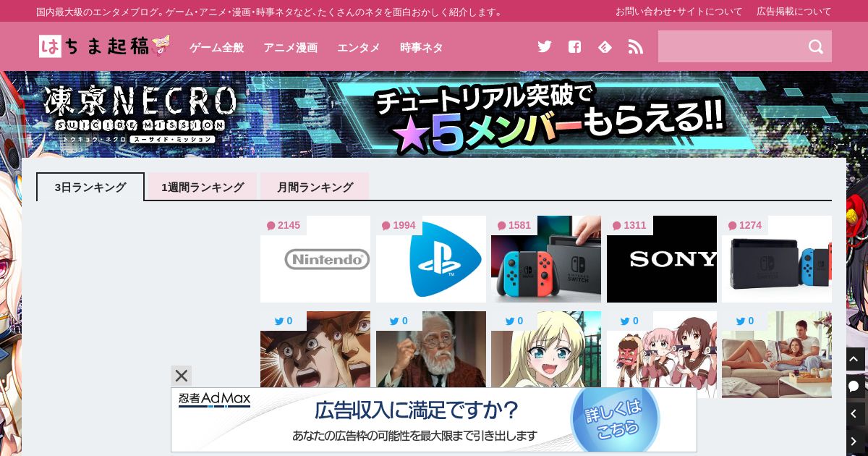Click the はちま起稿 site logo
Screen dimensions: 868x456
[105, 46]
